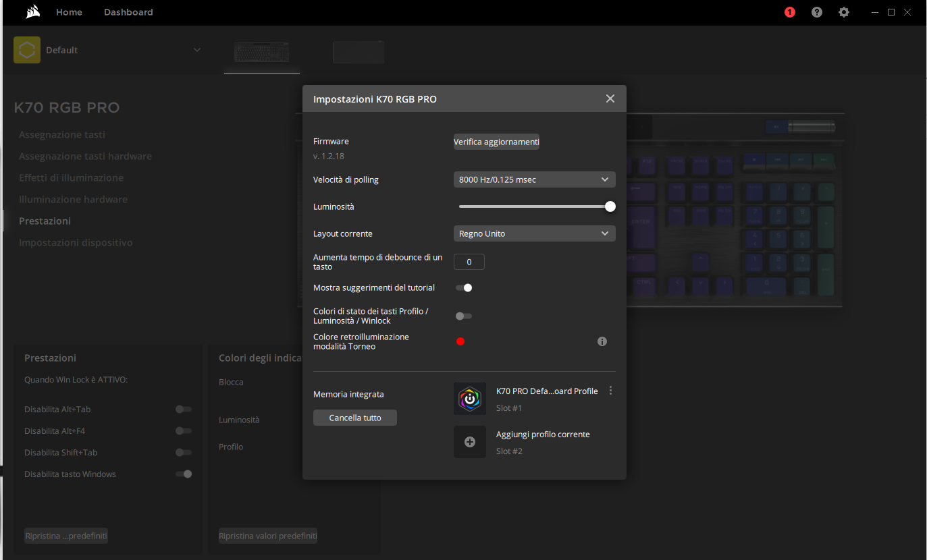The height and width of the screenshot is (560, 927).
Task: Enable Colori di stato dei tasti toggle
Action: click(x=464, y=316)
